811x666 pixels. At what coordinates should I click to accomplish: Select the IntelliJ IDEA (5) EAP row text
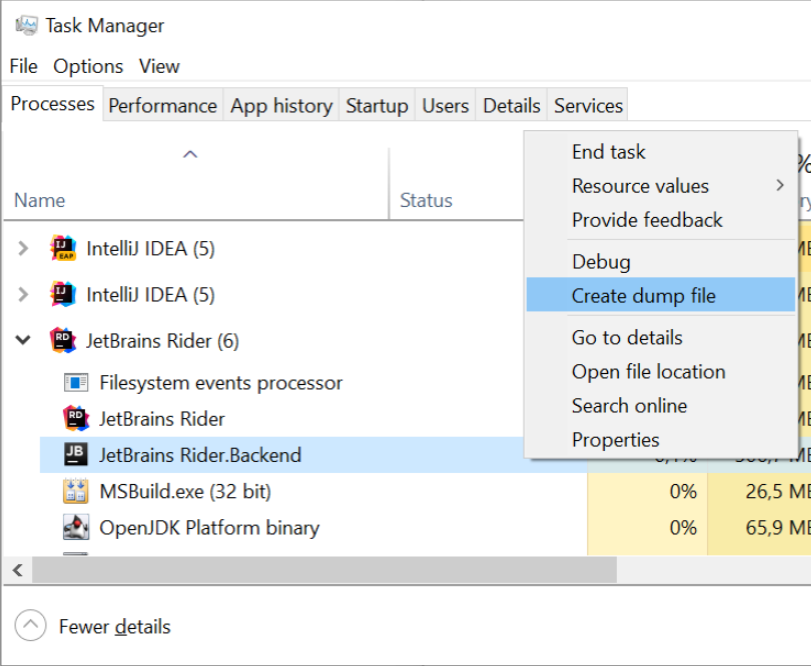151,249
